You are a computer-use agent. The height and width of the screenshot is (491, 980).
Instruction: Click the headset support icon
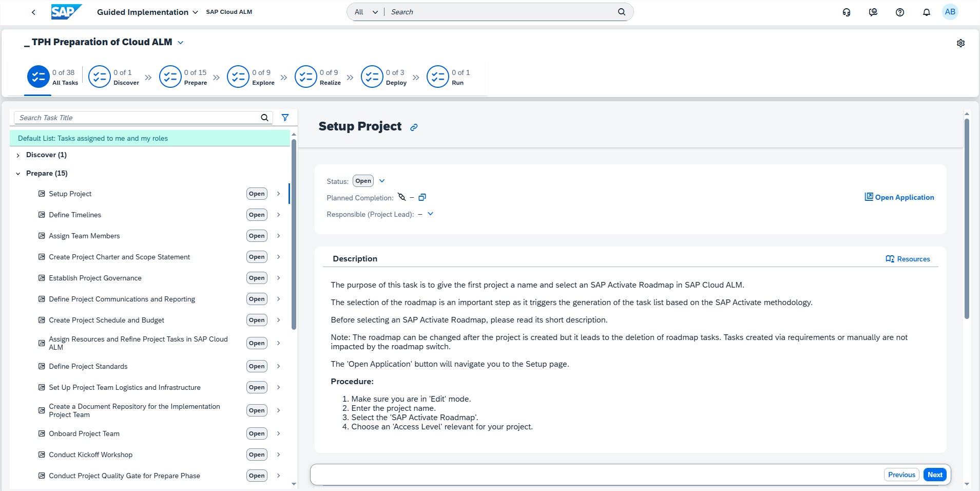pyautogui.click(x=846, y=12)
